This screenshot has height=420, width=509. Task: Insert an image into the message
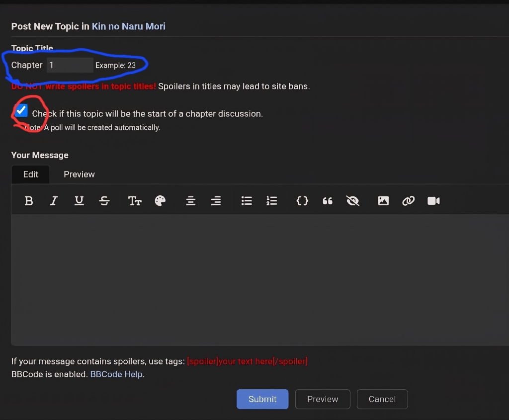[x=383, y=201]
